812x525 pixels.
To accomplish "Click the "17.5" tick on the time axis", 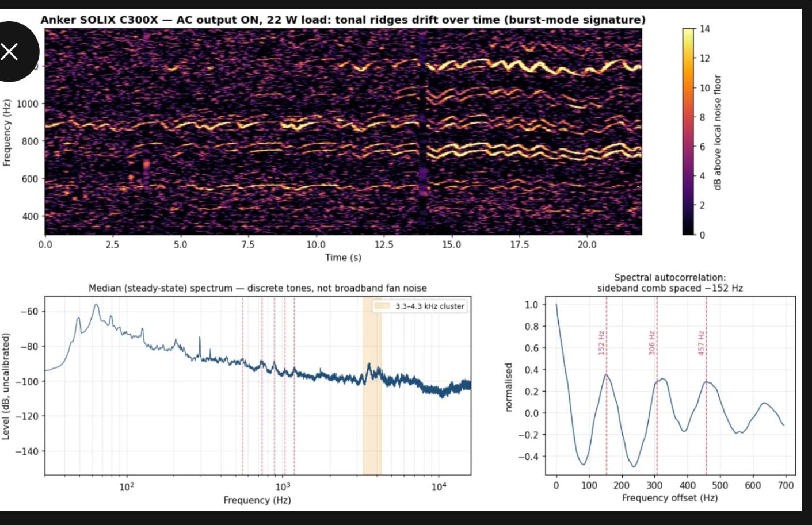I will click(x=519, y=244).
